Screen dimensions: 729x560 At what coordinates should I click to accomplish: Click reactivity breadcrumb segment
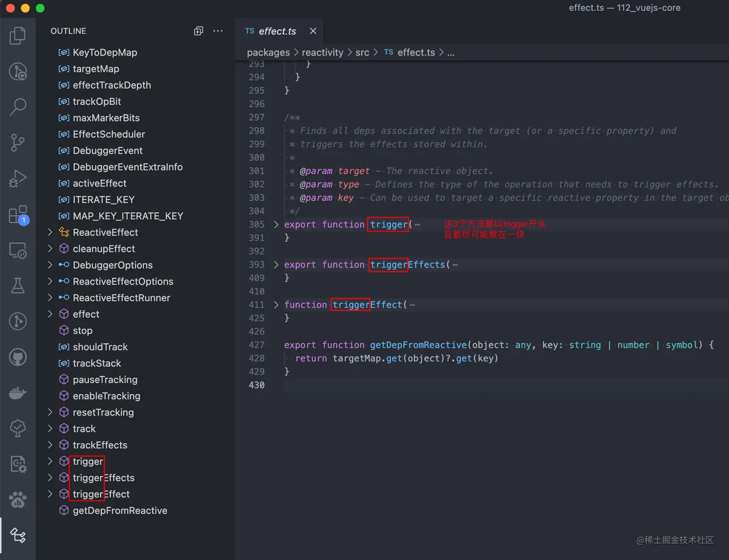[x=323, y=53]
